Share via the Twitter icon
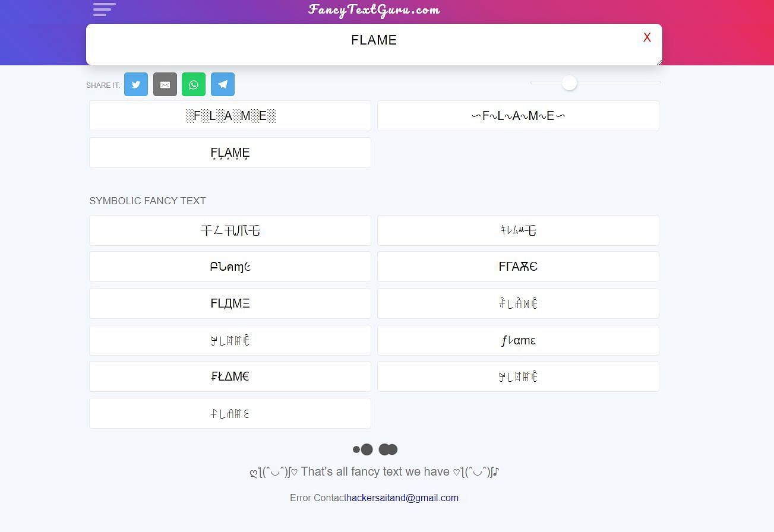The height and width of the screenshot is (532, 774). coord(136,84)
